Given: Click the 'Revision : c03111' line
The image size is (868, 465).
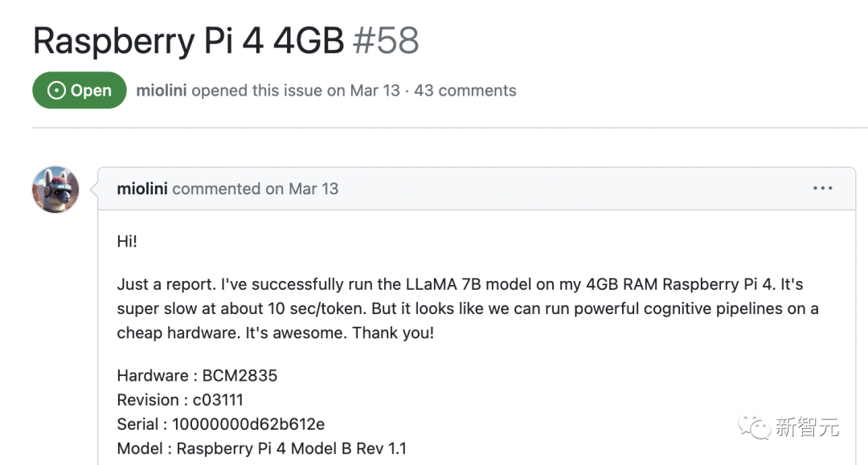Looking at the screenshot, I should point(180,400).
